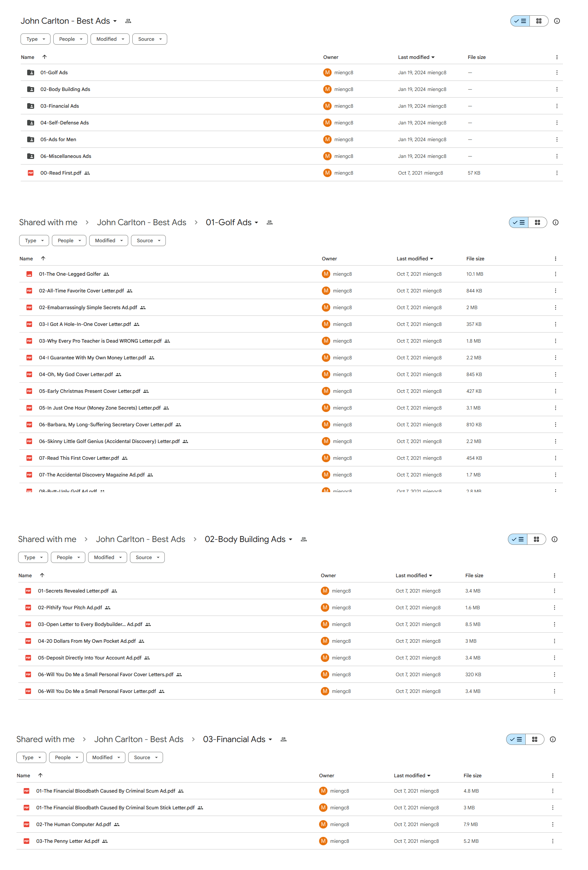Open more actions for 02-The Human Computer Ad.pdf

552,824
